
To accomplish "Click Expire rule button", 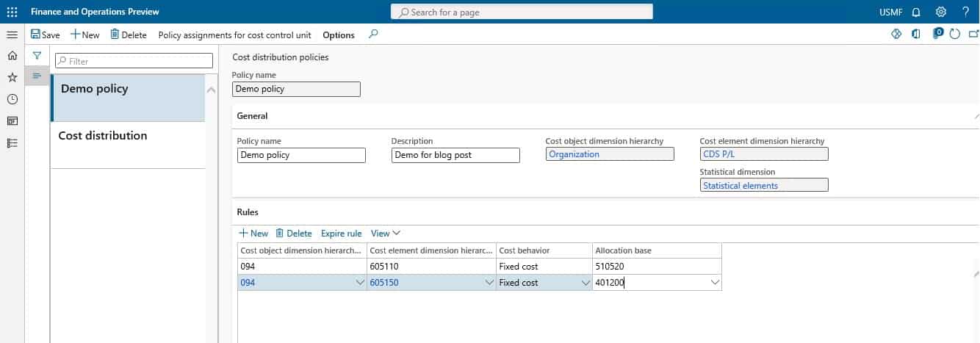I will click(x=342, y=234).
